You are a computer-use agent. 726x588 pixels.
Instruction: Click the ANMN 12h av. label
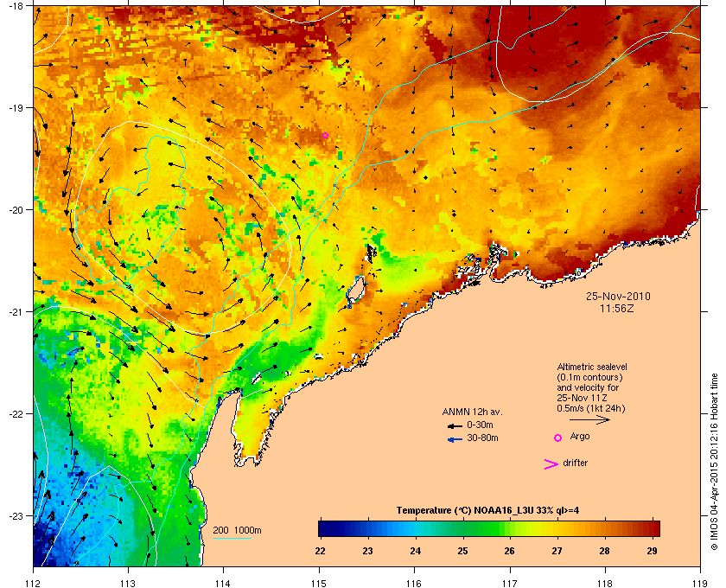[x=472, y=412]
